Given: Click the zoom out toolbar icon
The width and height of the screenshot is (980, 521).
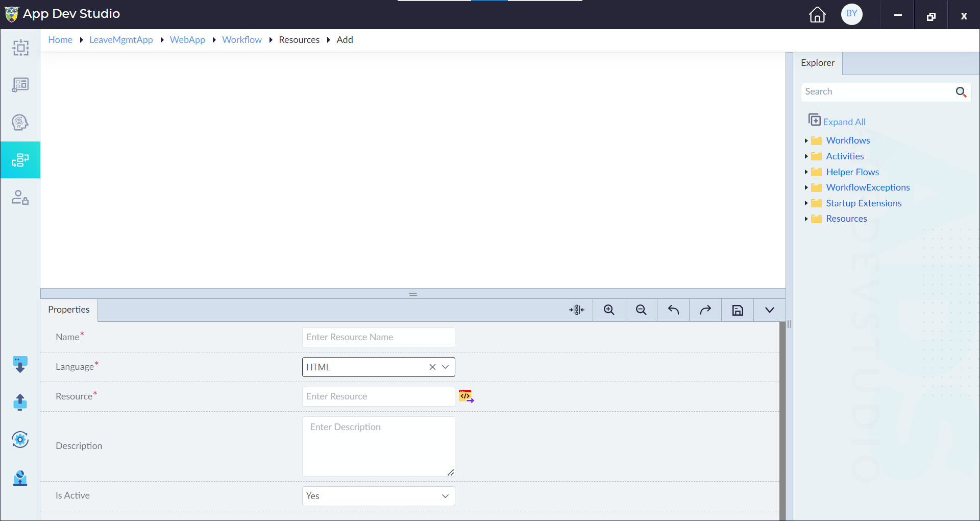Looking at the screenshot, I should point(641,310).
